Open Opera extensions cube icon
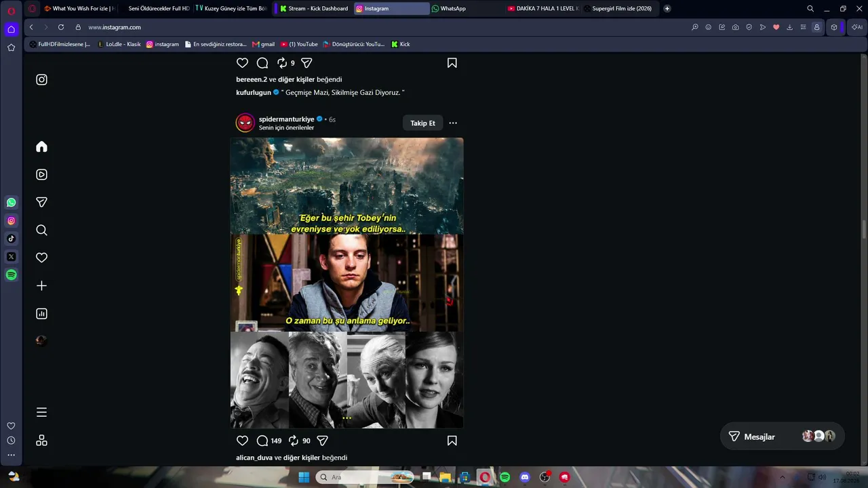 [x=834, y=27]
